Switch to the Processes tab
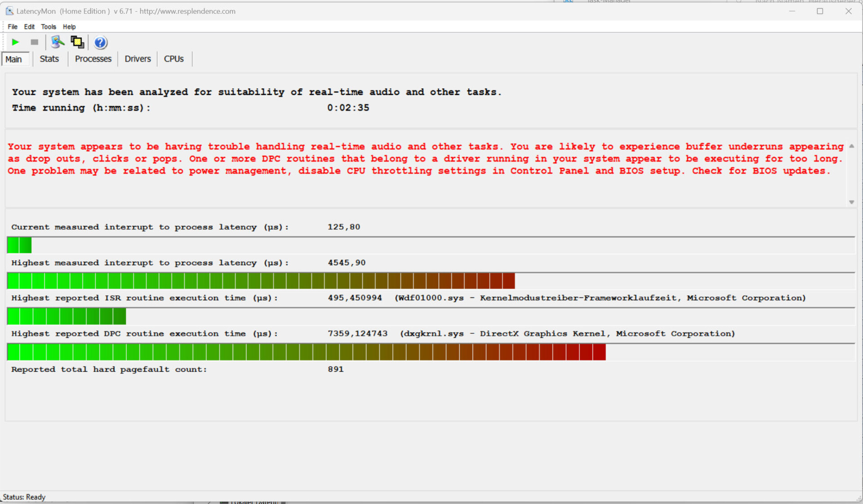This screenshot has width=863, height=504. pos(93,59)
